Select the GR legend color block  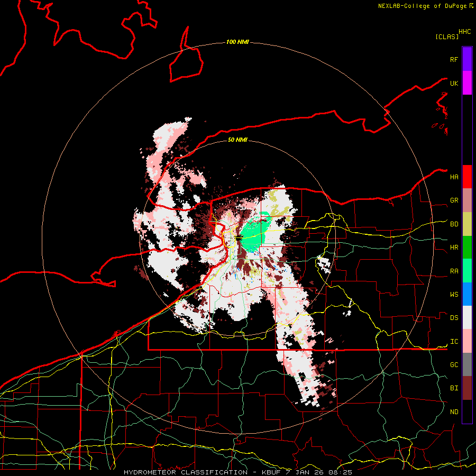467,200
